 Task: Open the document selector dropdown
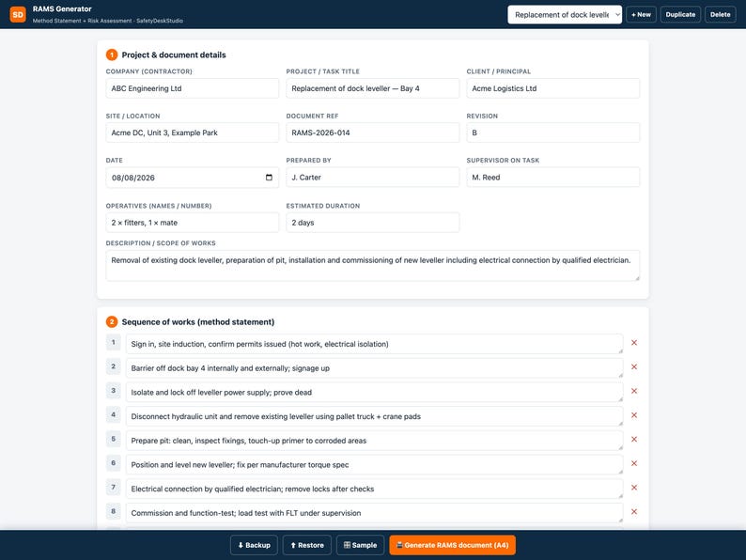coord(565,15)
